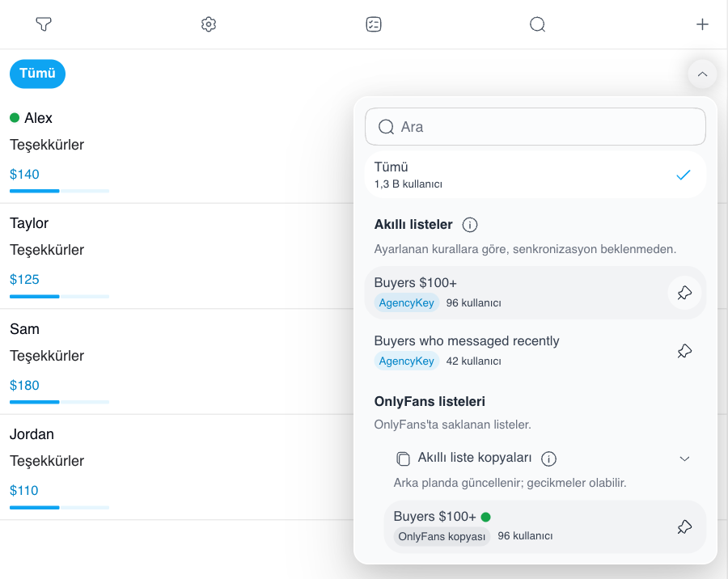728x579 pixels.
Task: Select the Tümü pill tab
Action: [37, 74]
